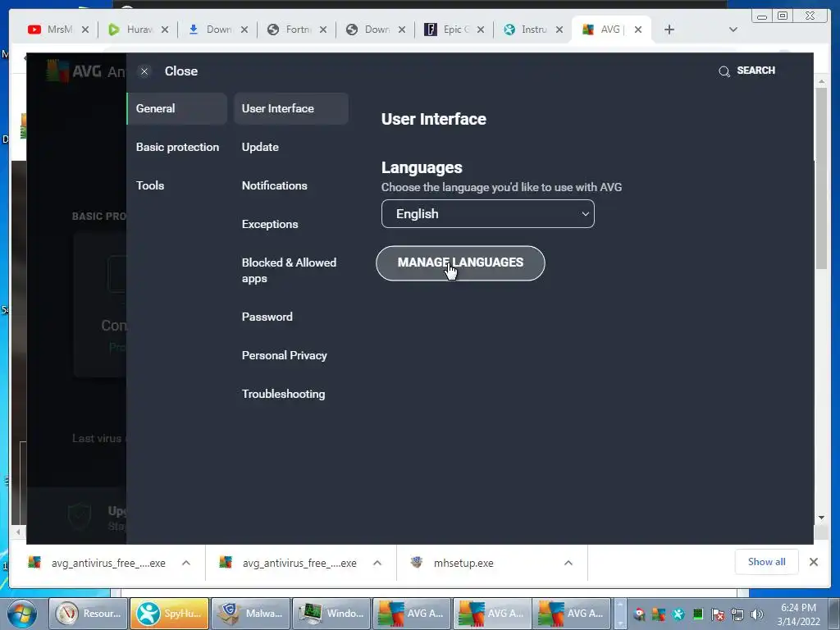The width and height of the screenshot is (840, 630).
Task: Close the Epic Games browser tab
Action: point(481,30)
